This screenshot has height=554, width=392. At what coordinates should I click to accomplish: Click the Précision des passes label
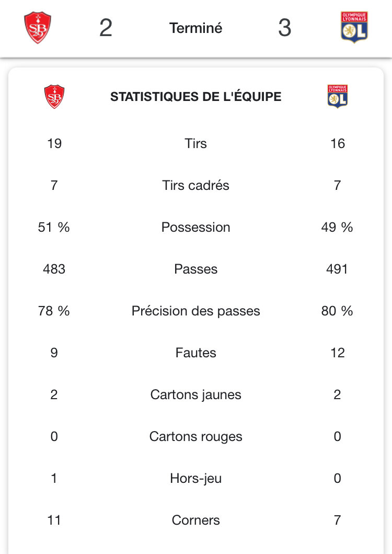tap(196, 311)
